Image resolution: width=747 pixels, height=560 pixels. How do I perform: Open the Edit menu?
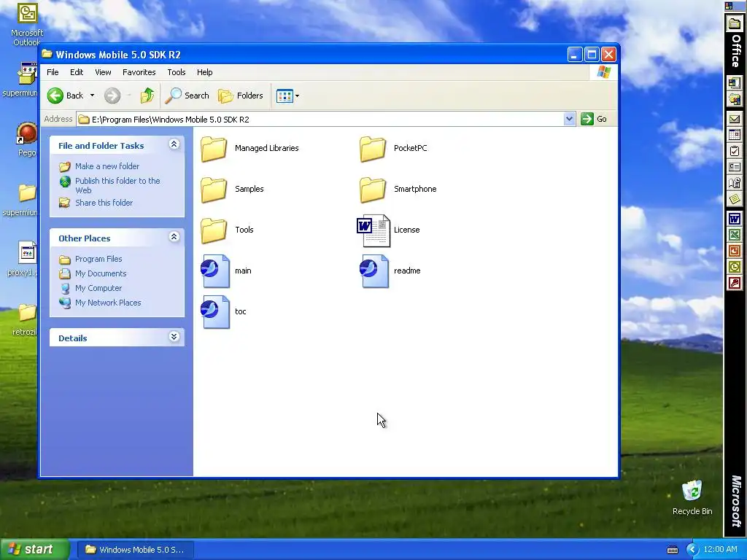77,72
